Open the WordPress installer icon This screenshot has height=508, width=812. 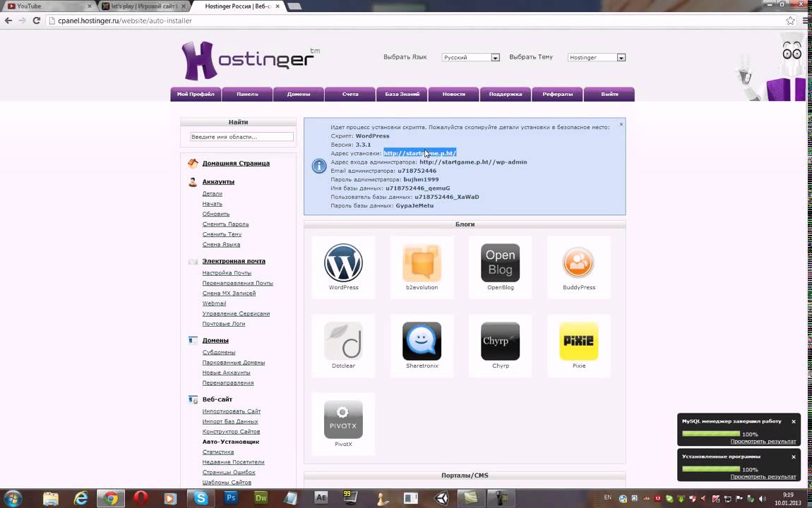click(x=343, y=262)
